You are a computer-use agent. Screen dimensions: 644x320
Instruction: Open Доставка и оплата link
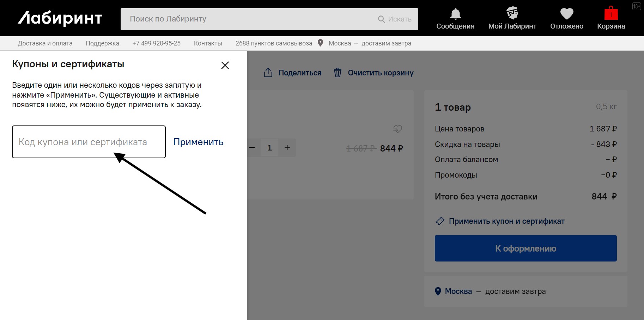pyautogui.click(x=45, y=43)
